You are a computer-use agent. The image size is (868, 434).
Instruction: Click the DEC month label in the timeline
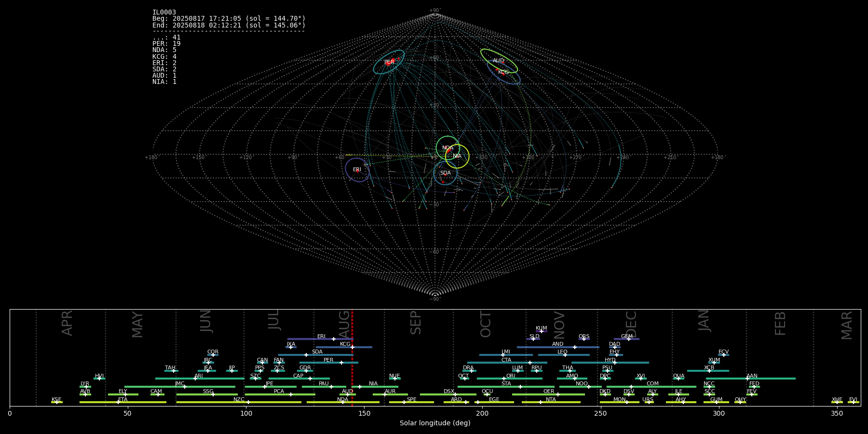pyautogui.click(x=631, y=324)
